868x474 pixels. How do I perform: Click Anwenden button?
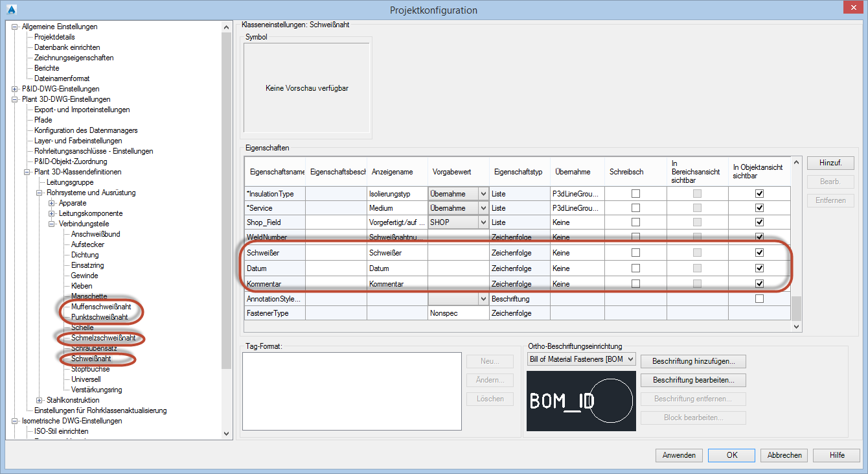click(679, 455)
